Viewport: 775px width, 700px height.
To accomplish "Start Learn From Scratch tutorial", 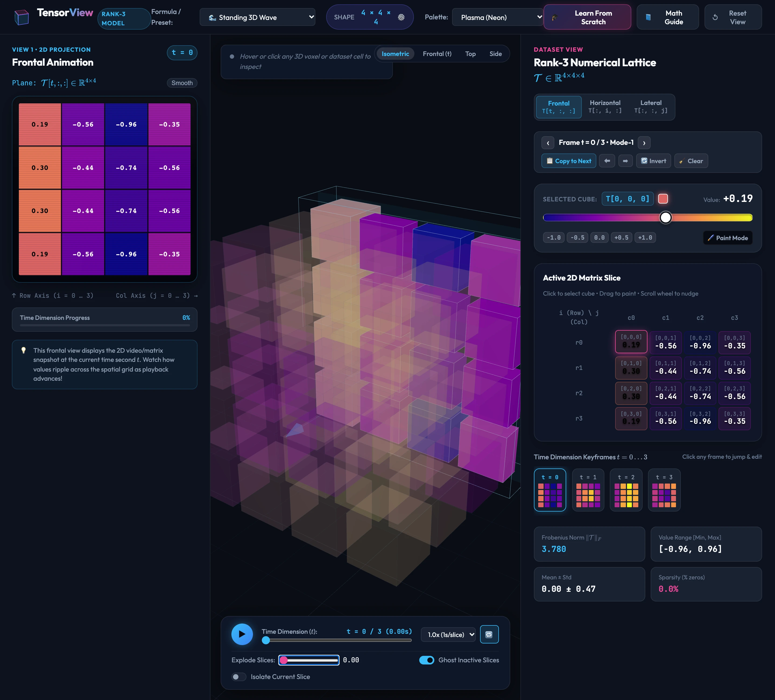I will pyautogui.click(x=587, y=17).
